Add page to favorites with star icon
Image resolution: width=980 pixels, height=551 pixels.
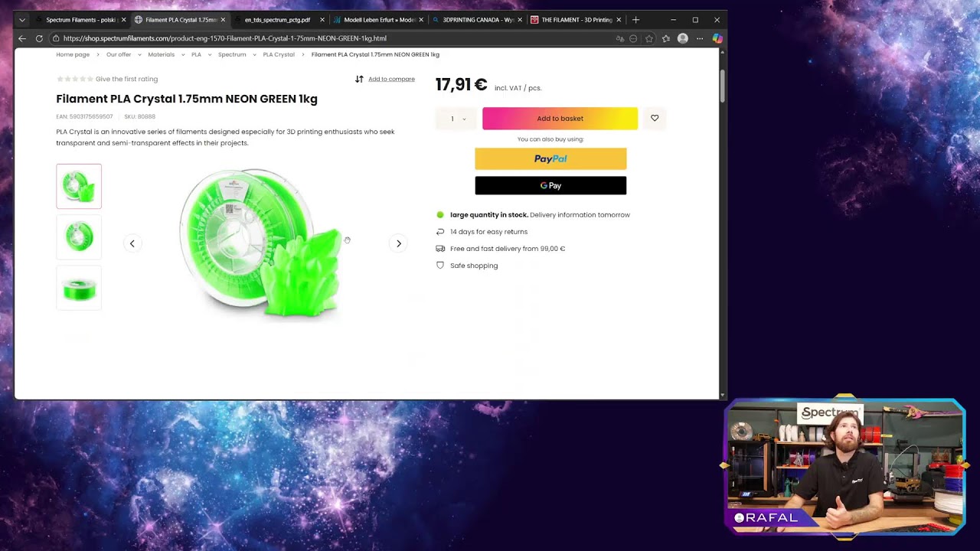[649, 38]
